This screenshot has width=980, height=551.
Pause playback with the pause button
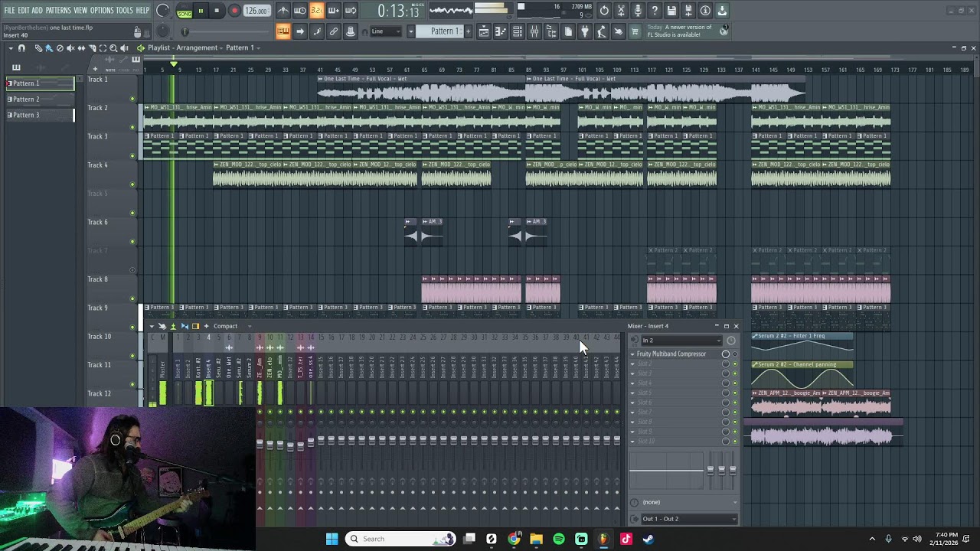(201, 11)
